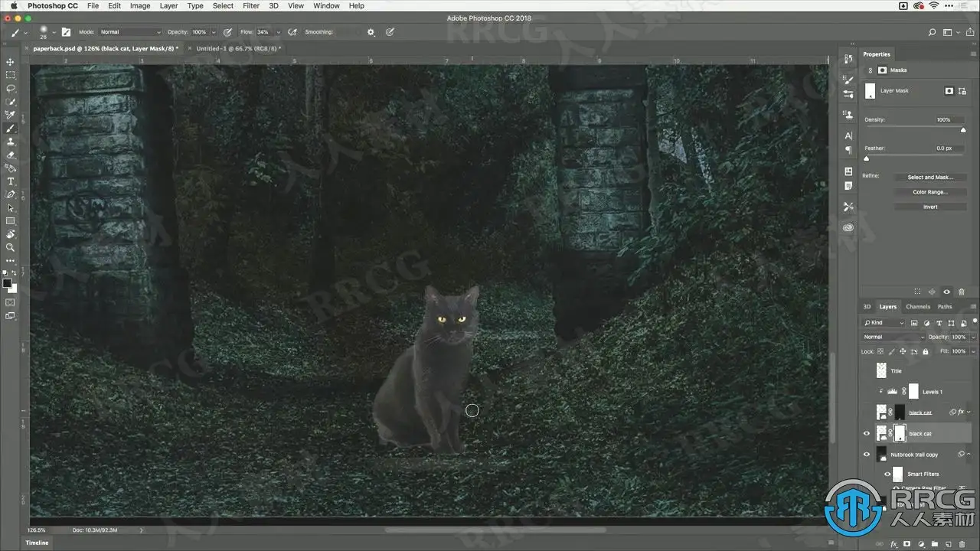Toggle lock position in Layers panel

click(x=903, y=351)
